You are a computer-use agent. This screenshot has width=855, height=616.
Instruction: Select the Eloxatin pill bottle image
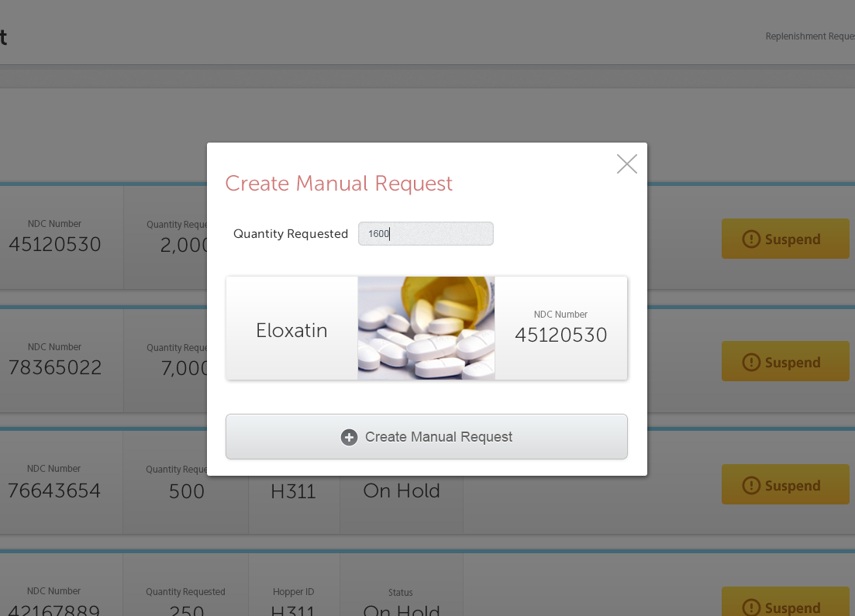pos(426,329)
